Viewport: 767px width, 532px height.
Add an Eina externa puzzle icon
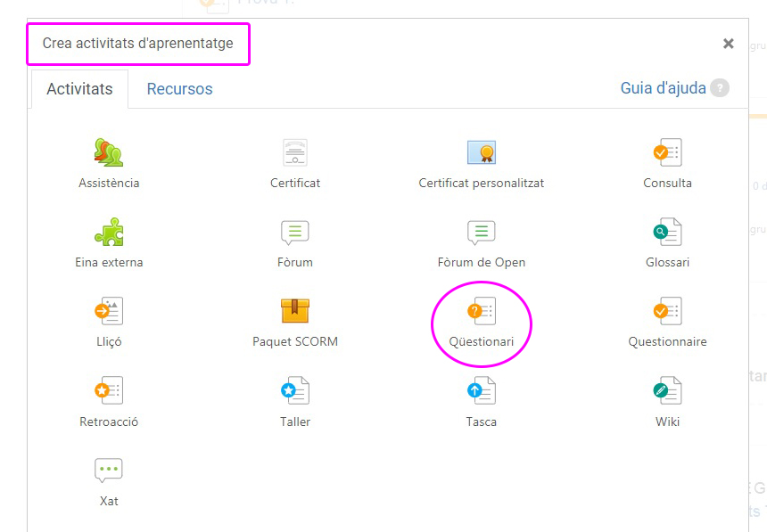click(109, 232)
